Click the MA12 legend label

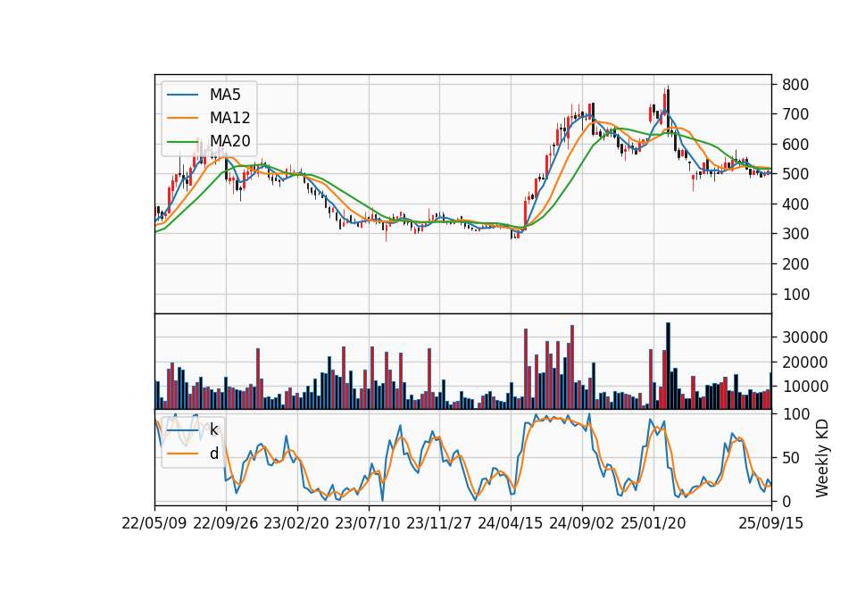pyautogui.click(x=229, y=118)
